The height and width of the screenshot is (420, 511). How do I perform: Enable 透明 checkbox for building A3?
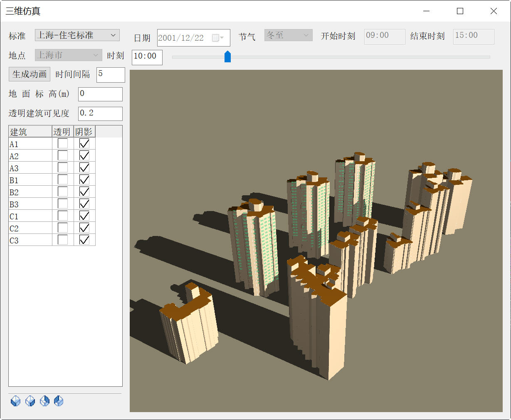[x=63, y=168]
